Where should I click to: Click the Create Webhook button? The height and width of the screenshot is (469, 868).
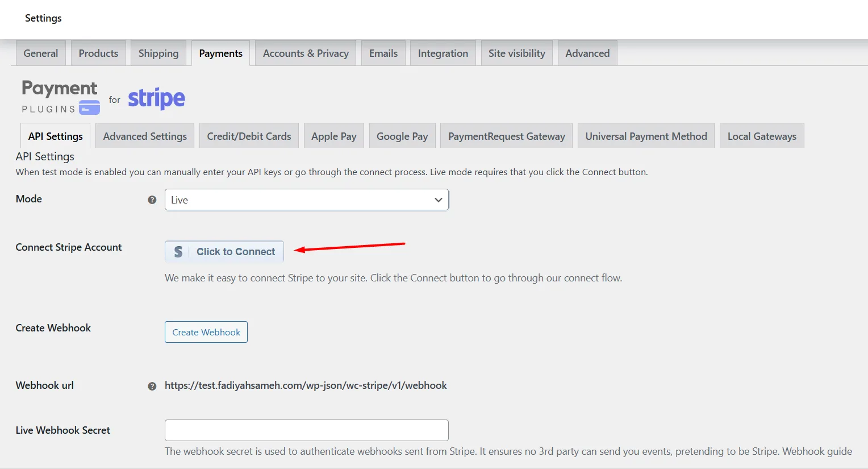click(206, 332)
